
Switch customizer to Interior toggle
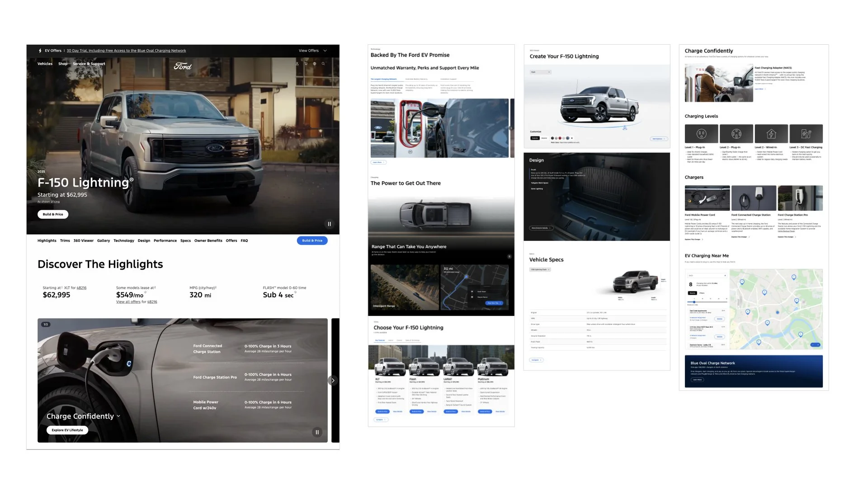click(544, 138)
